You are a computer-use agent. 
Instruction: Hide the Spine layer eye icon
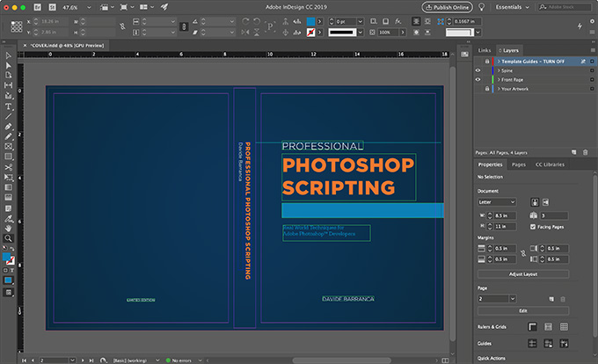478,70
